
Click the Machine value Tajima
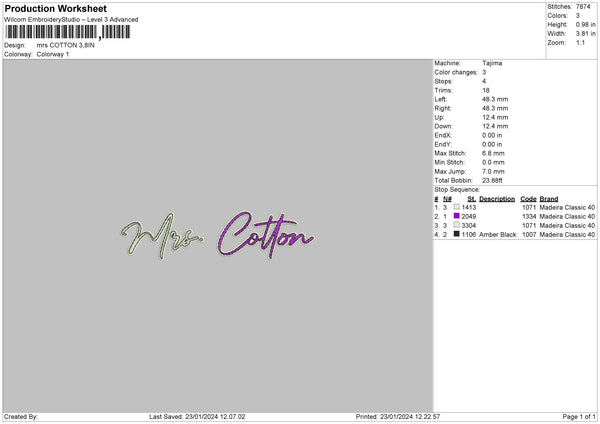(x=492, y=63)
